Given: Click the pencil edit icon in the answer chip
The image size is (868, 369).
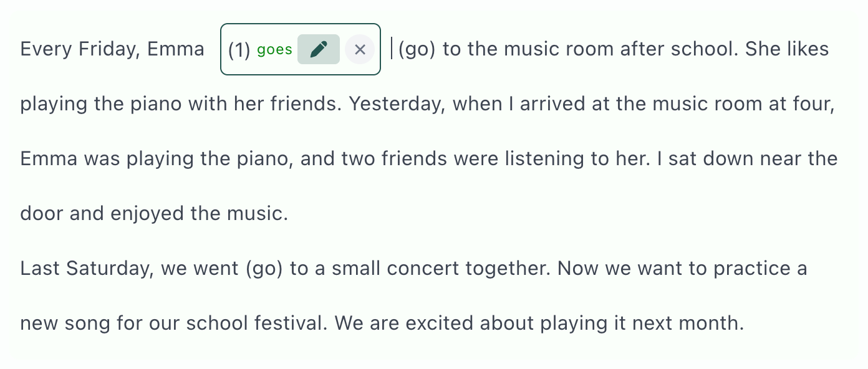Looking at the screenshot, I should pos(319,49).
